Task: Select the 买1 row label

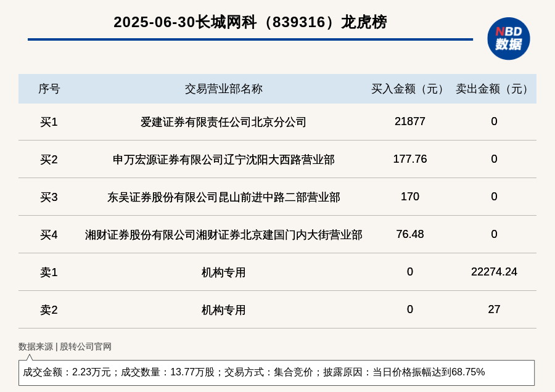Action: click(49, 122)
